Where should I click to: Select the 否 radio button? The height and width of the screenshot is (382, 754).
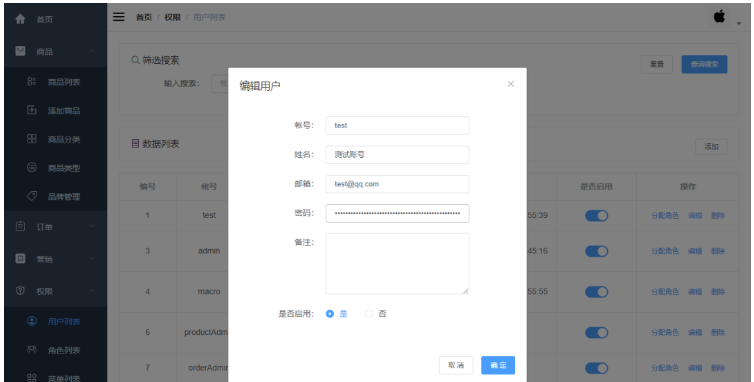pos(369,314)
